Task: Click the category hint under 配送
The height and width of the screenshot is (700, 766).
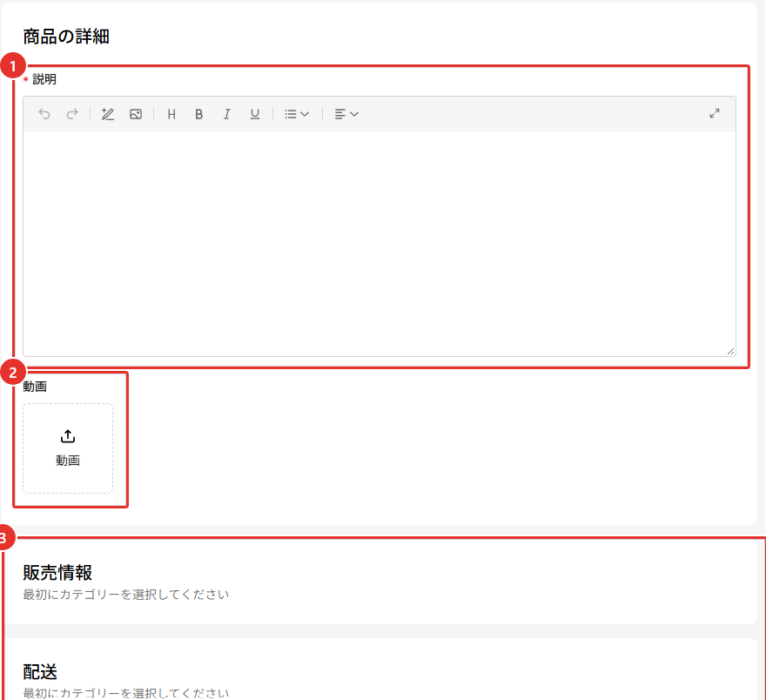Action: pyautogui.click(x=126, y=693)
